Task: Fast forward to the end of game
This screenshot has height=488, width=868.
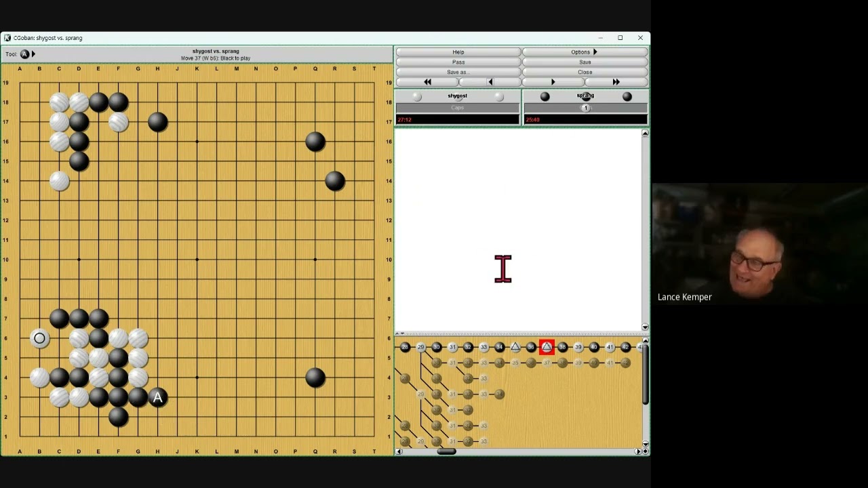Action: 616,82
